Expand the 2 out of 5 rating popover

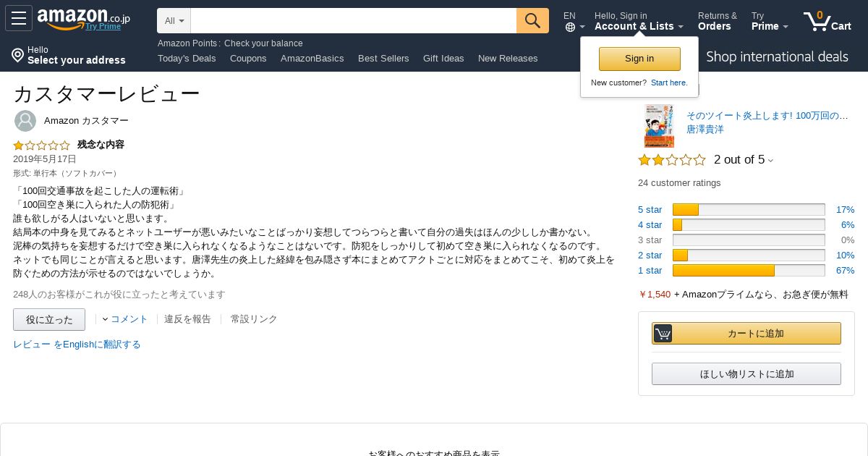click(744, 160)
